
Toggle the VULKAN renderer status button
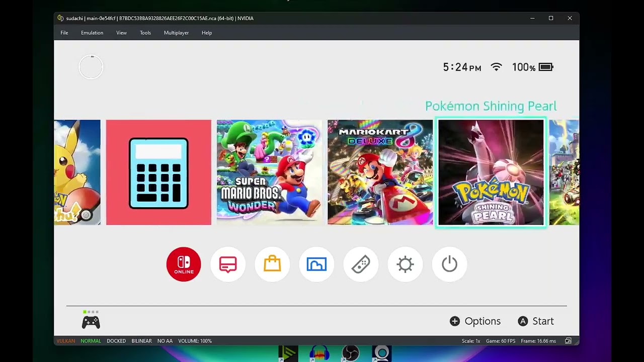coord(66,341)
